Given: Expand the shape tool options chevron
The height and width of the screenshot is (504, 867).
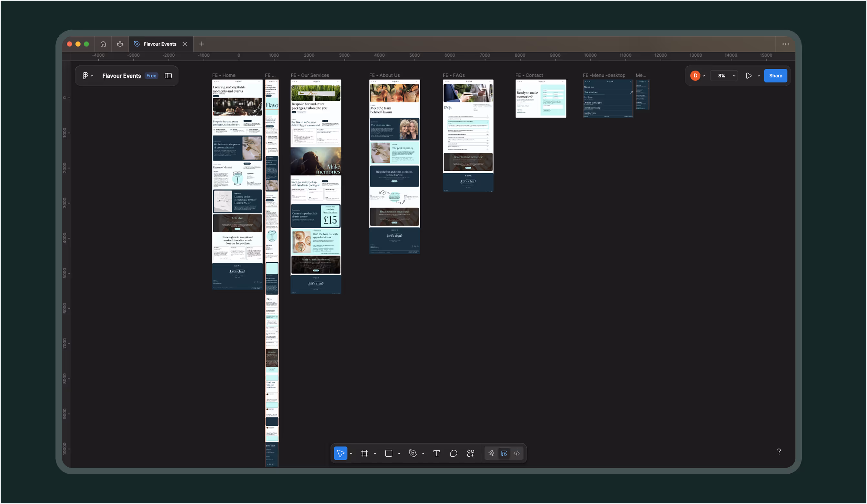Looking at the screenshot, I should click(399, 453).
